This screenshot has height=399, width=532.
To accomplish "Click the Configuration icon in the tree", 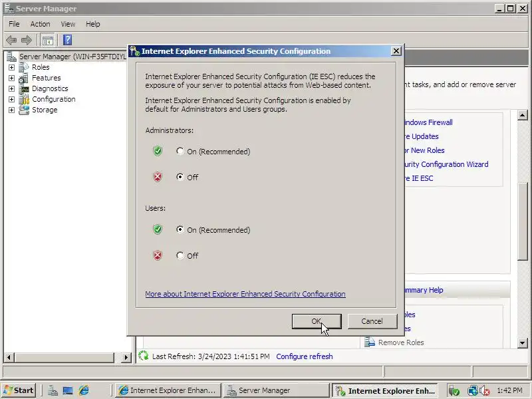I will [24, 99].
